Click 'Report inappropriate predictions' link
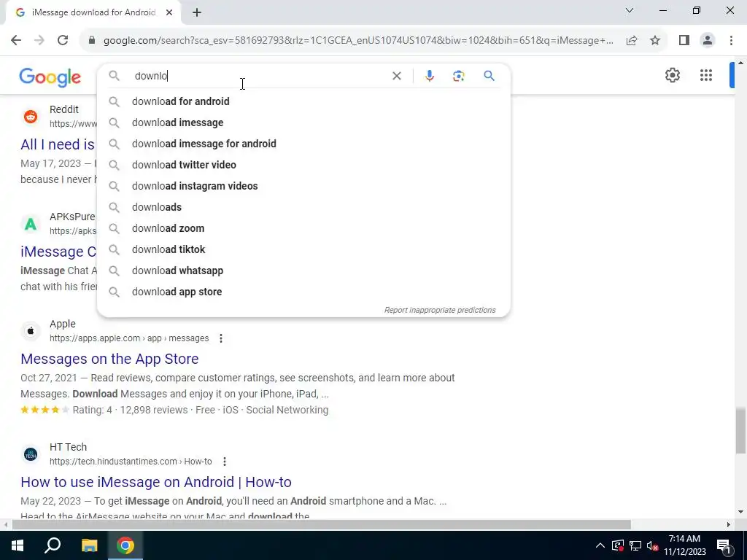This screenshot has width=747, height=560. point(440,310)
